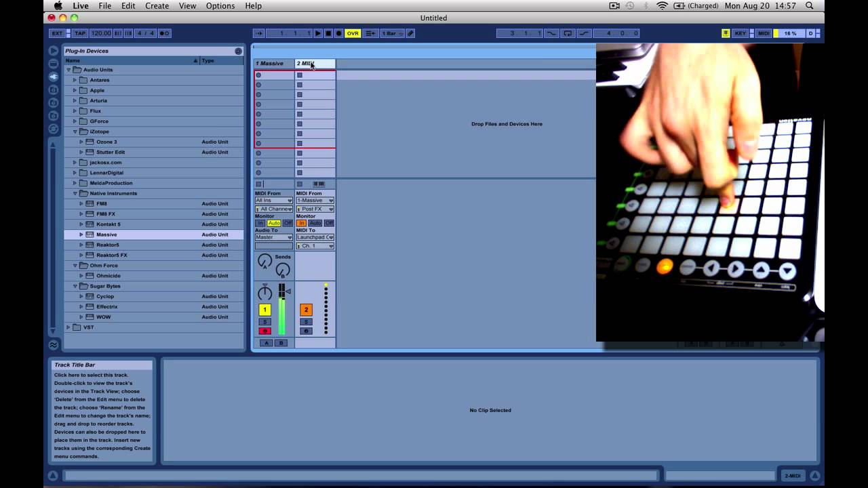Select the Massive plug-in entry
Viewport: 868px width, 488px height.
[x=154, y=235]
